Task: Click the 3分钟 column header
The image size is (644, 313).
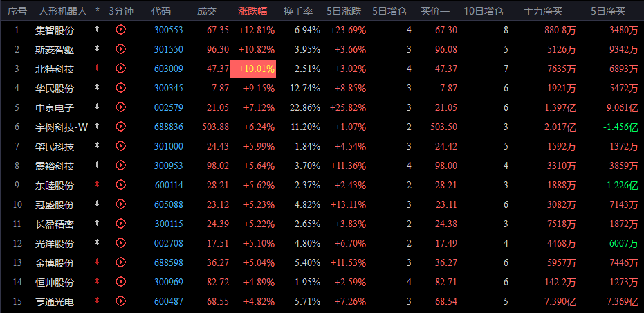Action: pos(121,11)
